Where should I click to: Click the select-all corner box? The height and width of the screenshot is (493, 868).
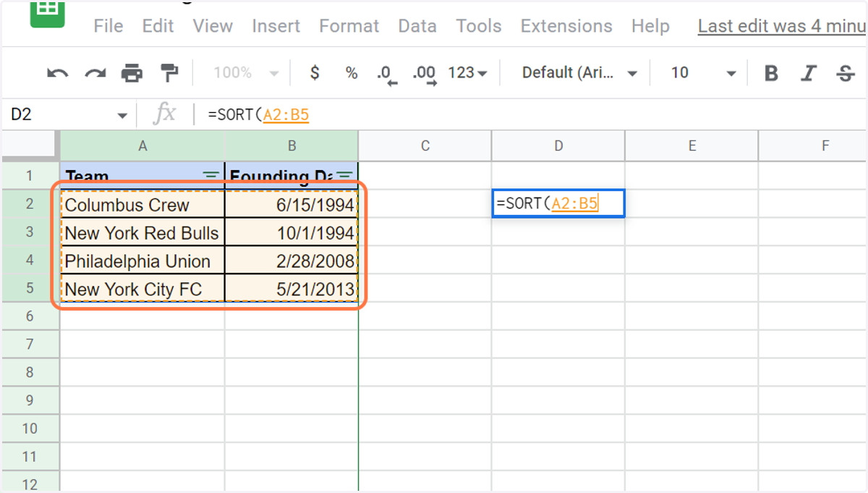tap(30, 146)
